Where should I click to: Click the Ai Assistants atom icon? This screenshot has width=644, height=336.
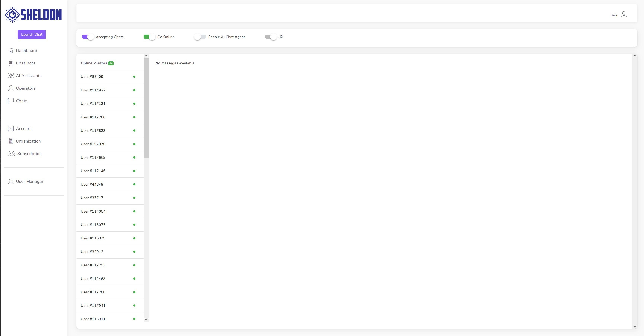[x=11, y=76]
